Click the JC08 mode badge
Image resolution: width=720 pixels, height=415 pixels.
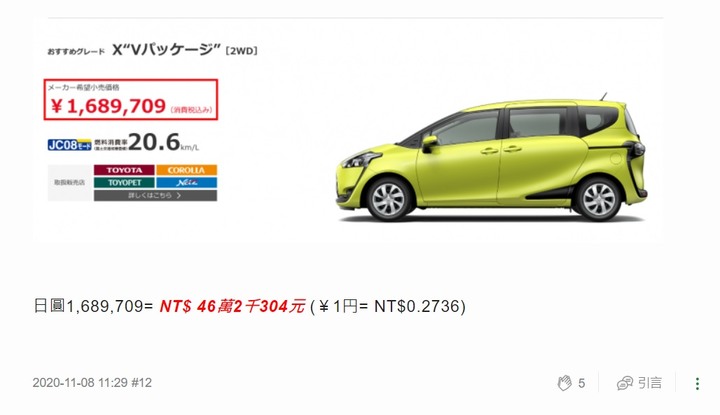click(69, 145)
